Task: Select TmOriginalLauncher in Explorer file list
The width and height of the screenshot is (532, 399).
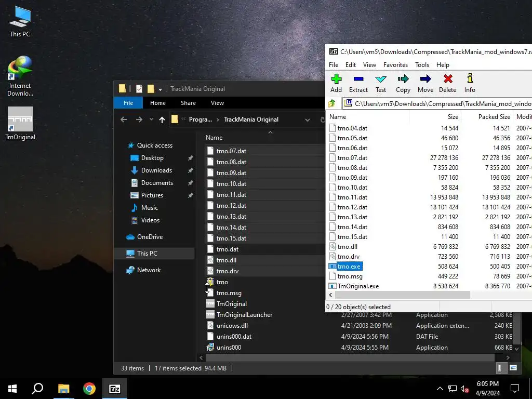Action: (244, 314)
